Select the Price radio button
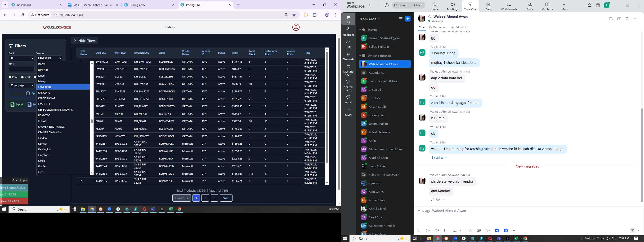This screenshot has height=242, width=644. (x=10, y=77)
